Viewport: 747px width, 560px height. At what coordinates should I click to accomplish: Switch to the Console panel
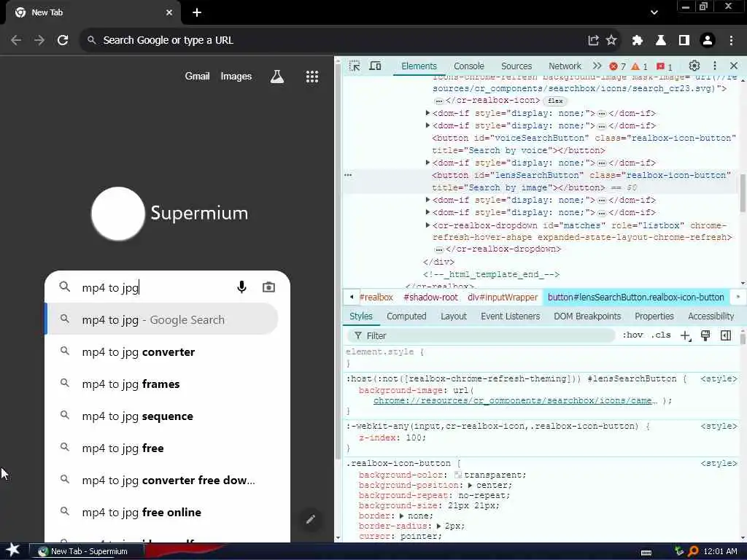tap(469, 66)
